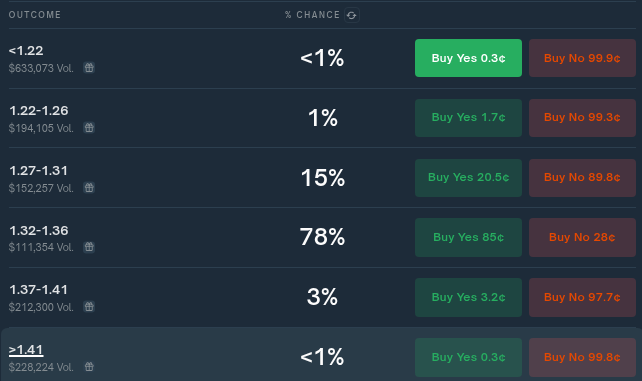Click gift rewards icon for >1.41 outcome
The width and height of the screenshot is (642, 381).
coord(89,367)
